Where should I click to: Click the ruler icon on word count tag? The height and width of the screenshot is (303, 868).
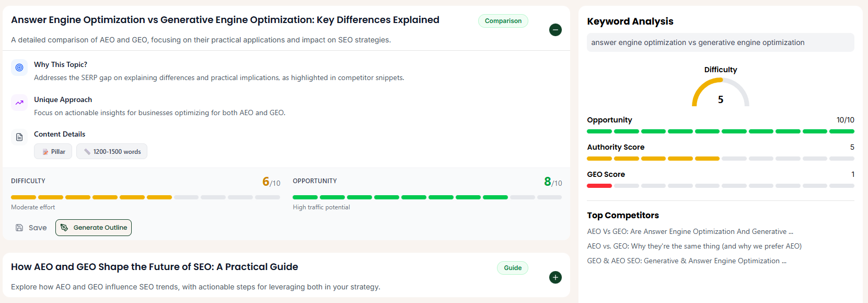click(x=87, y=152)
